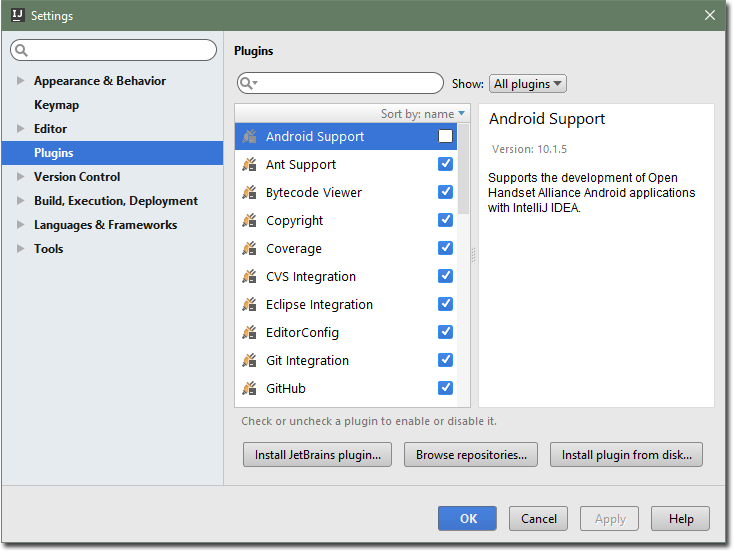The width and height of the screenshot is (733, 551).
Task: Uncheck the Ant Support plugin
Action: tap(446, 164)
